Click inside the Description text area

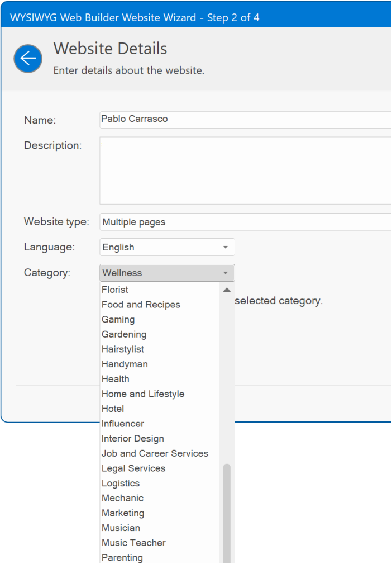(x=245, y=170)
